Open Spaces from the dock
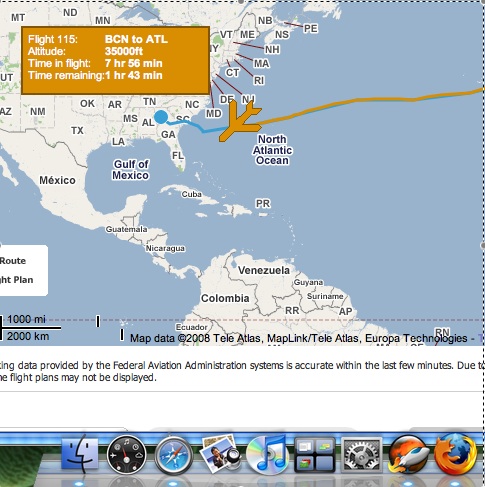 pos(314,455)
